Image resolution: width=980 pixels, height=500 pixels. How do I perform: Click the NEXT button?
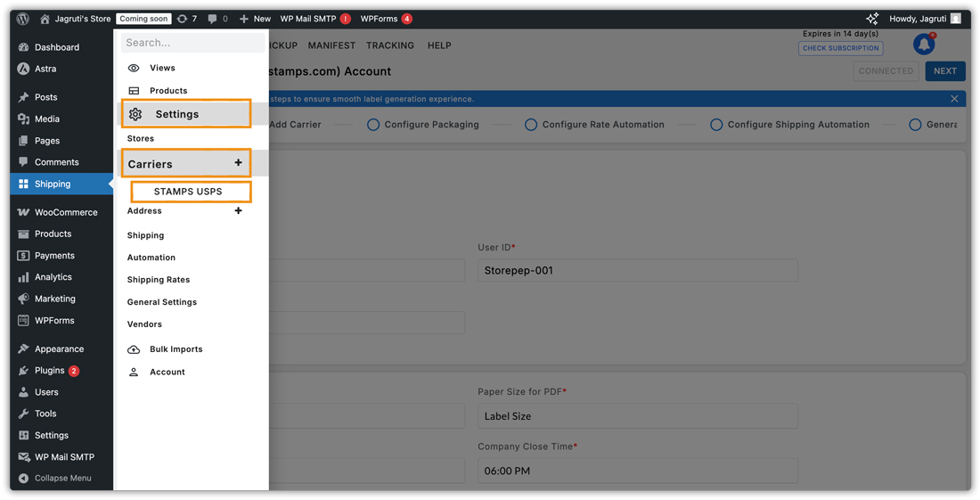945,71
